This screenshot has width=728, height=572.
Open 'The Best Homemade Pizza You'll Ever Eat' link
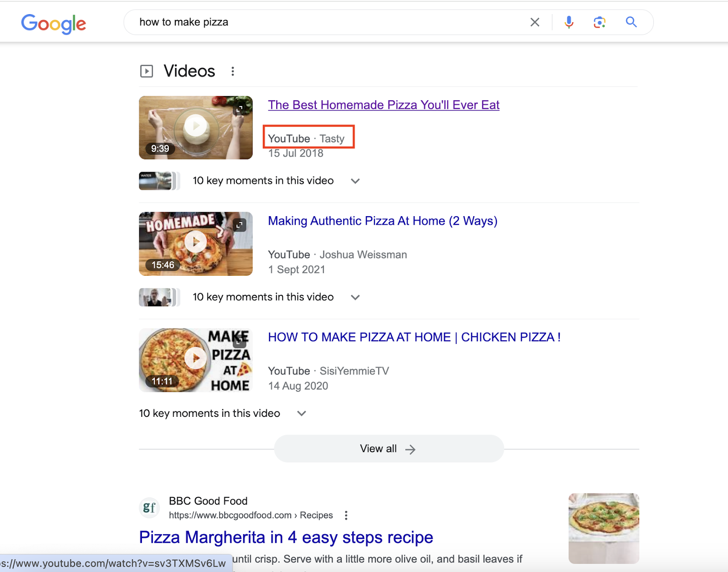[384, 105]
